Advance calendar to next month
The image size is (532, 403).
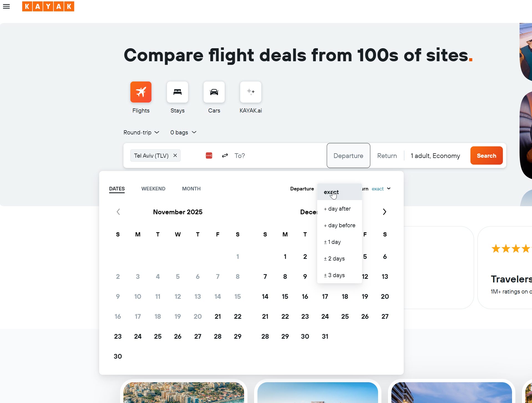(384, 212)
